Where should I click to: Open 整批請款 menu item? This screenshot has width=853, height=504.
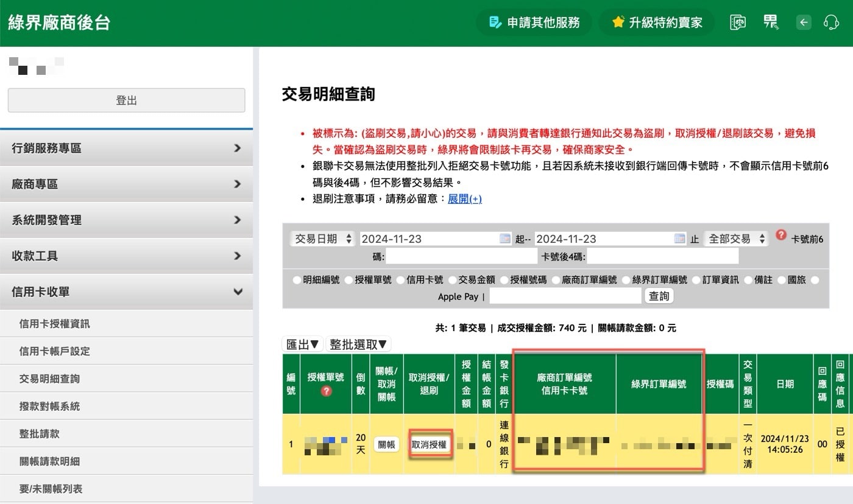pyautogui.click(x=126, y=434)
